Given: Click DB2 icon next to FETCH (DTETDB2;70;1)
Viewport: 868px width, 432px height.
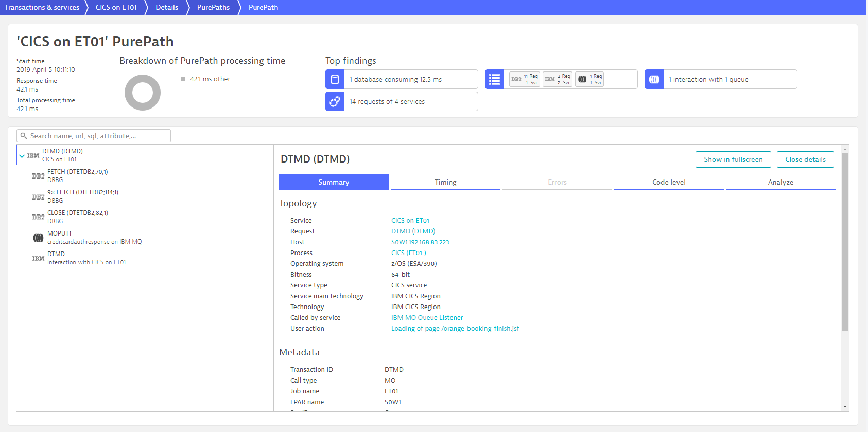Looking at the screenshot, I should tap(38, 176).
